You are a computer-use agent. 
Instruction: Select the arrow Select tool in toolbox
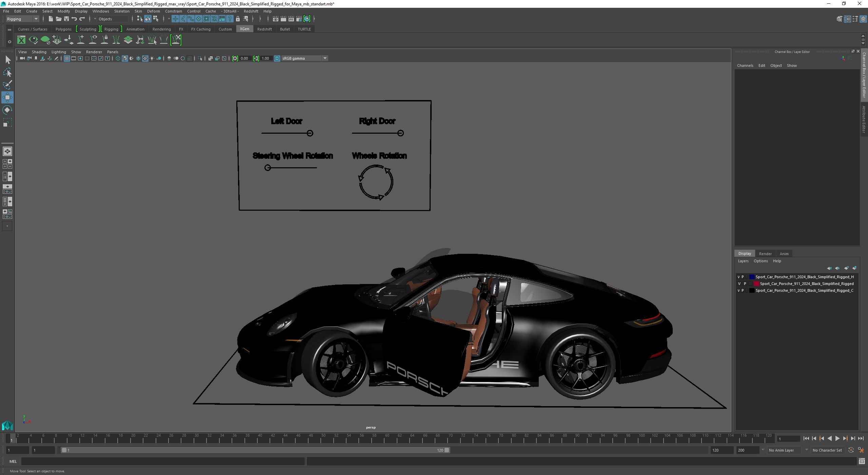click(x=7, y=60)
